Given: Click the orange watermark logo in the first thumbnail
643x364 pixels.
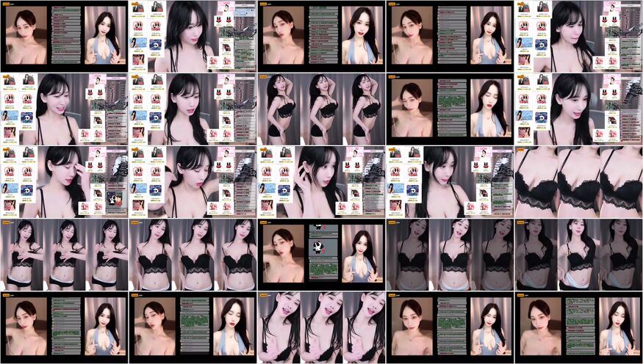Looking at the screenshot, I should pos(7,4).
